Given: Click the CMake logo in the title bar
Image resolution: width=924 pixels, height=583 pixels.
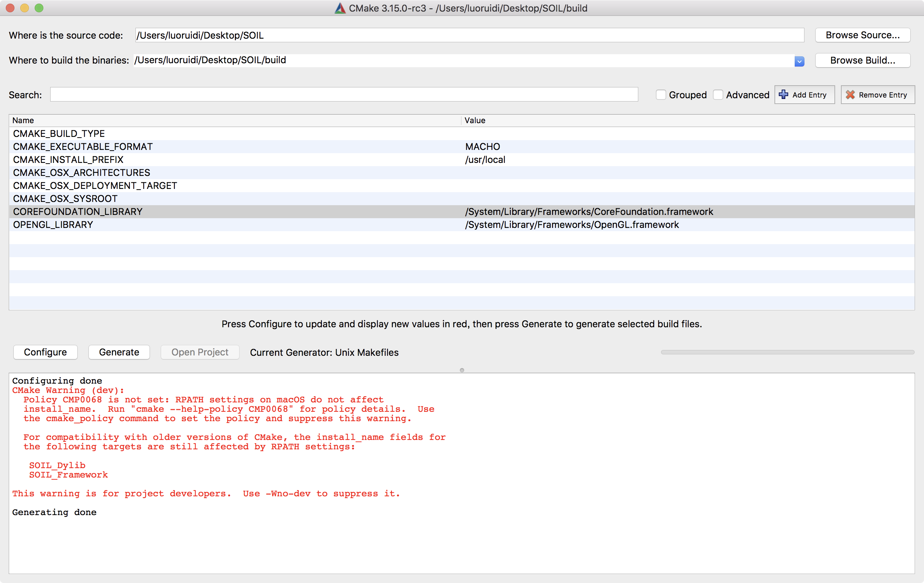Looking at the screenshot, I should point(340,8).
